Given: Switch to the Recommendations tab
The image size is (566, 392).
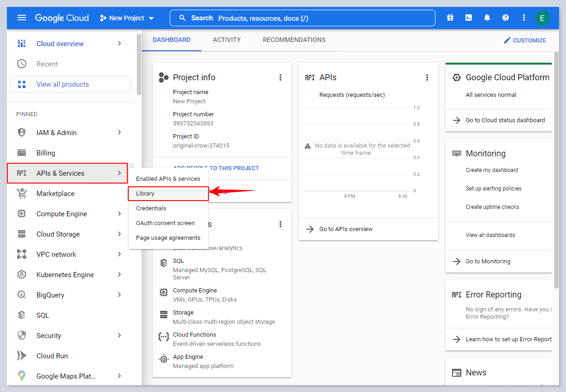Looking at the screenshot, I should coord(294,40).
